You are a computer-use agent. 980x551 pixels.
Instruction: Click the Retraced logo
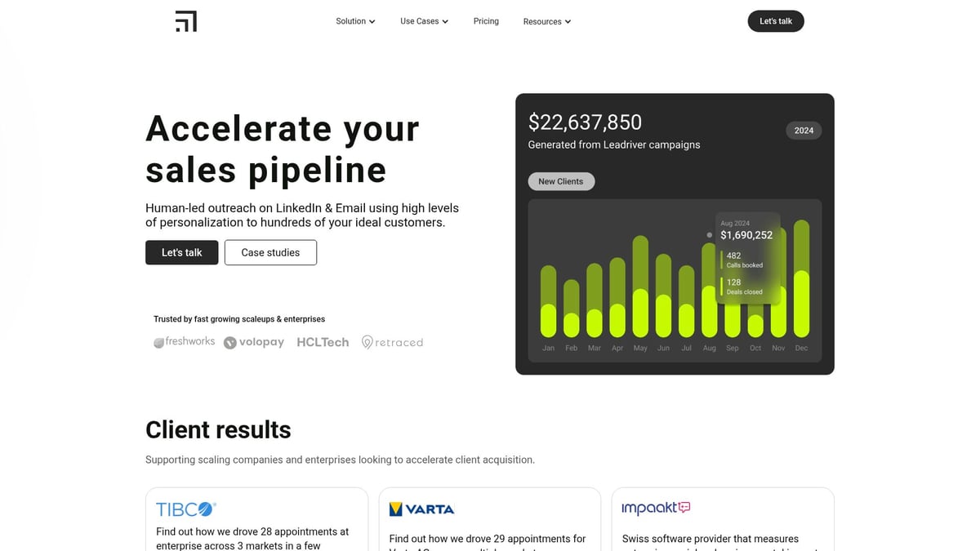[392, 341]
